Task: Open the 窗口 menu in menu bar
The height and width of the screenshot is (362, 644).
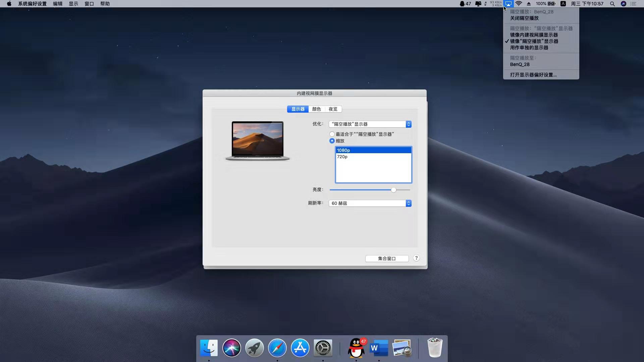Action: (x=89, y=4)
